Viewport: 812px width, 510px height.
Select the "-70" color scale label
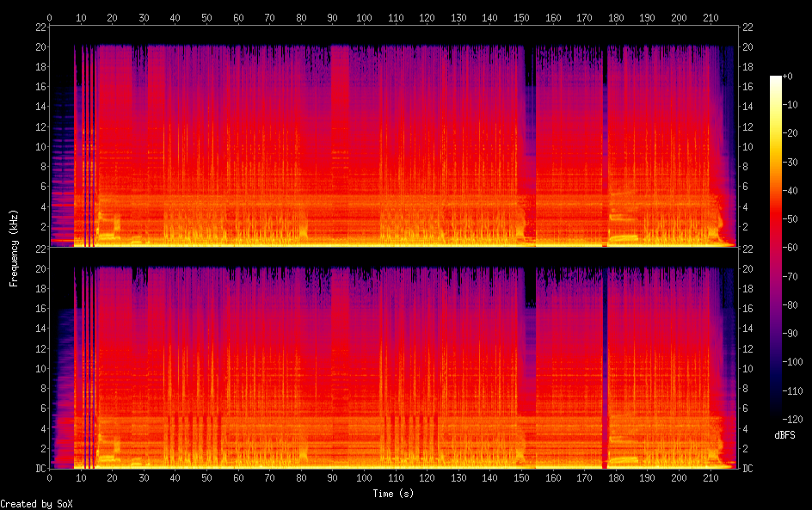(x=790, y=276)
